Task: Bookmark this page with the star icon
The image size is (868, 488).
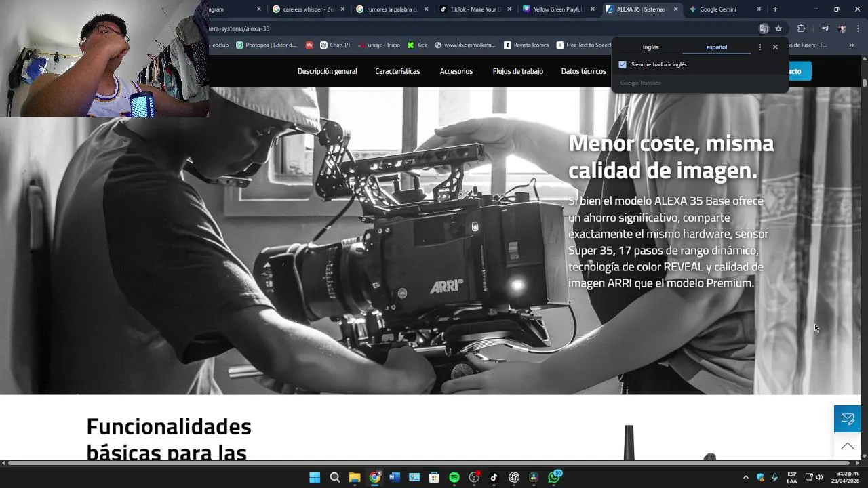Action: point(778,28)
